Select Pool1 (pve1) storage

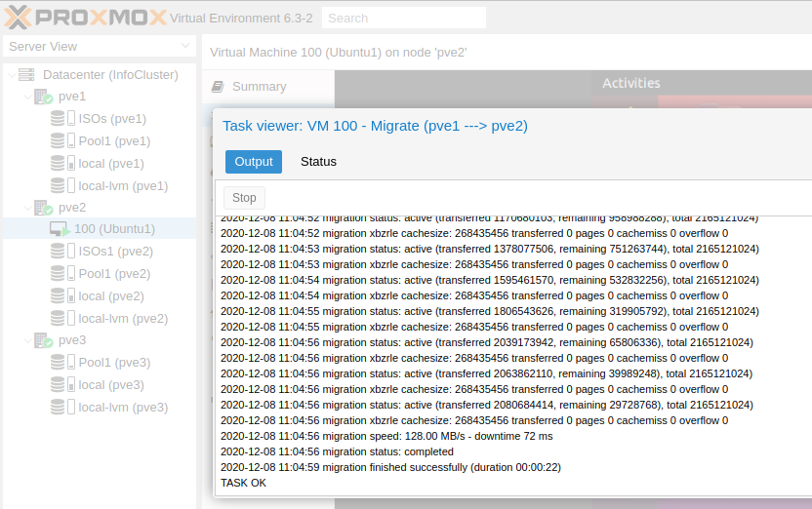pos(114,141)
